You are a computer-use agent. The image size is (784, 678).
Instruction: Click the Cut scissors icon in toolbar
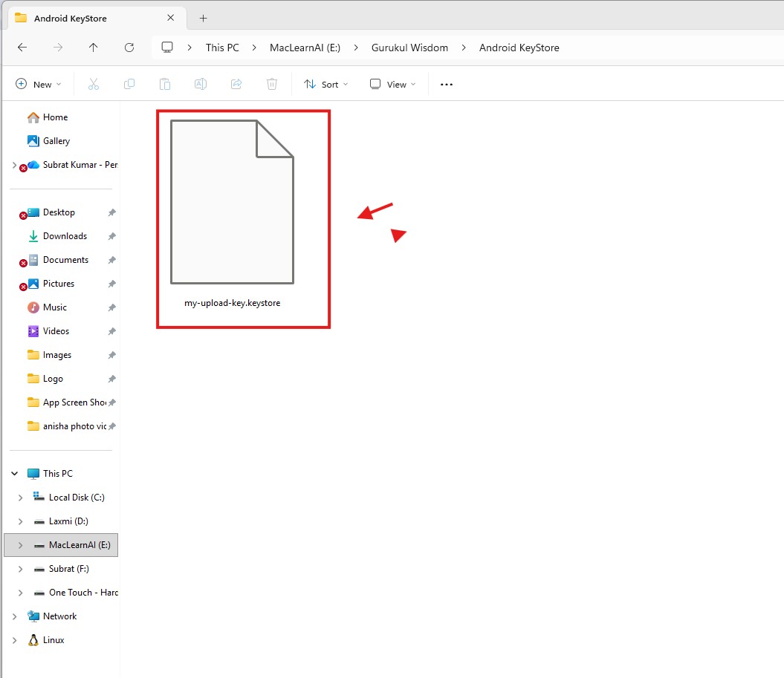(94, 85)
